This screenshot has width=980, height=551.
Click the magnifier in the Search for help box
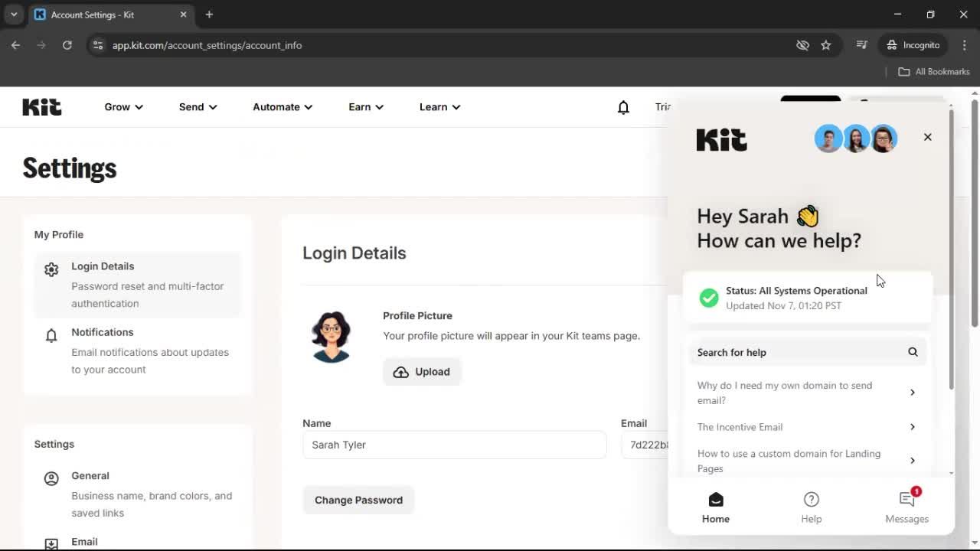click(x=913, y=352)
